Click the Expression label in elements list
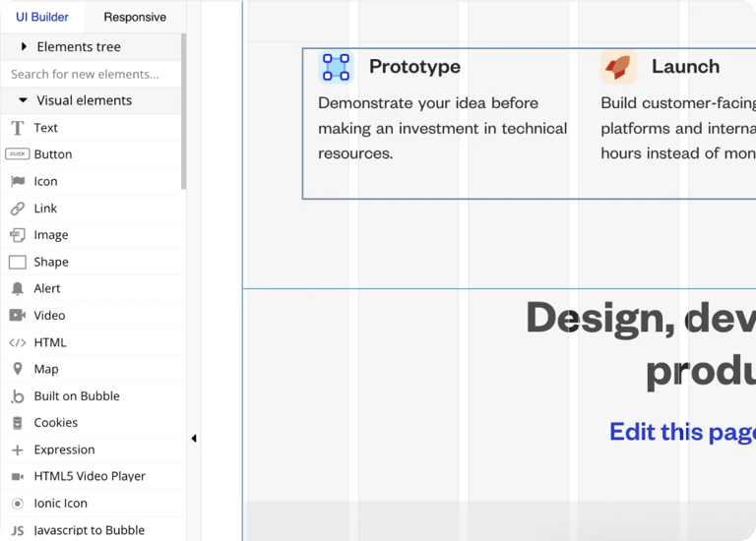 pyautogui.click(x=65, y=450)
